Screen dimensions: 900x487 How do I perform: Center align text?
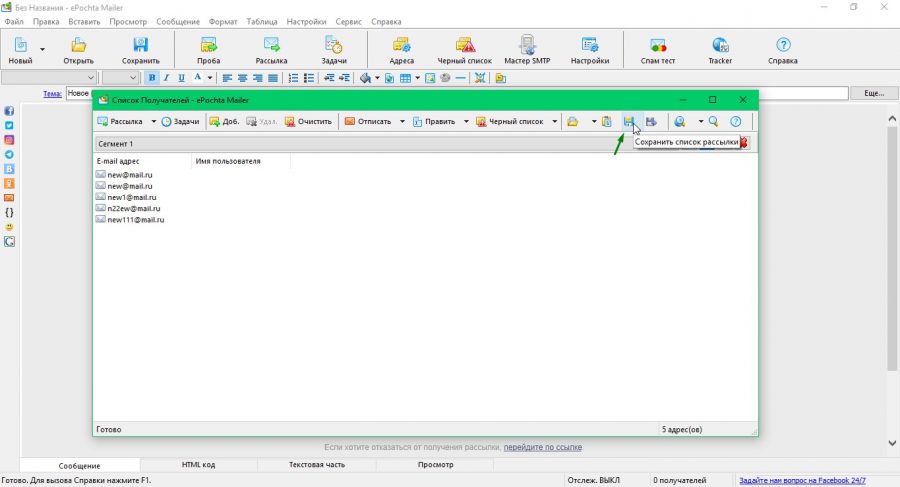242,78
